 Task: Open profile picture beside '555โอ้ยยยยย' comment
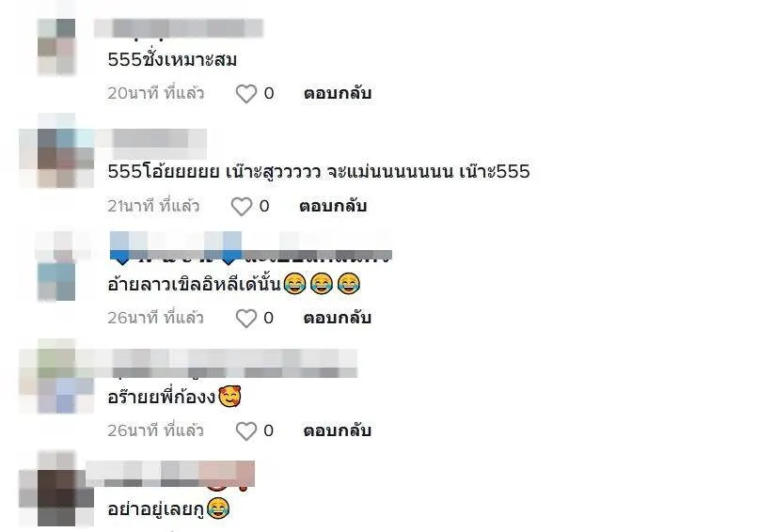coord(56,158)
